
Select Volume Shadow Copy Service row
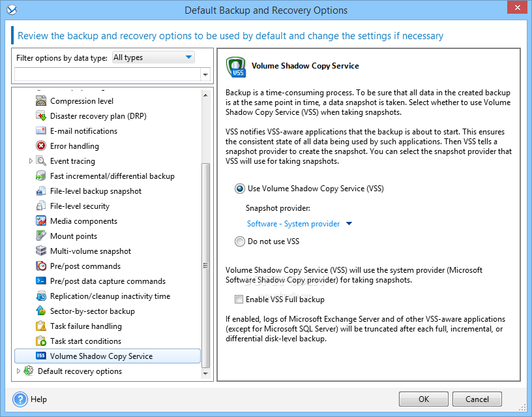click(108, 356)
